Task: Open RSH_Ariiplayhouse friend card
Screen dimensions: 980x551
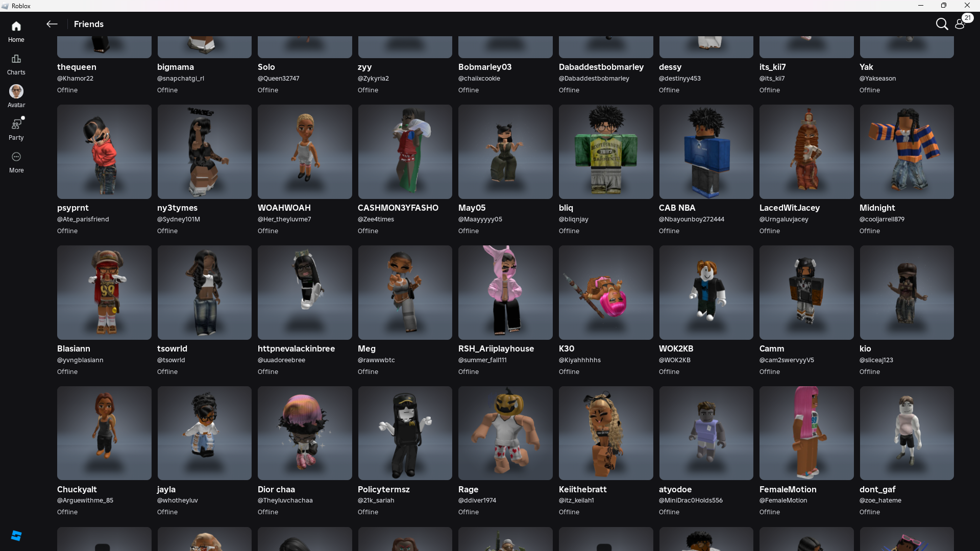Action: pos(505,292)
